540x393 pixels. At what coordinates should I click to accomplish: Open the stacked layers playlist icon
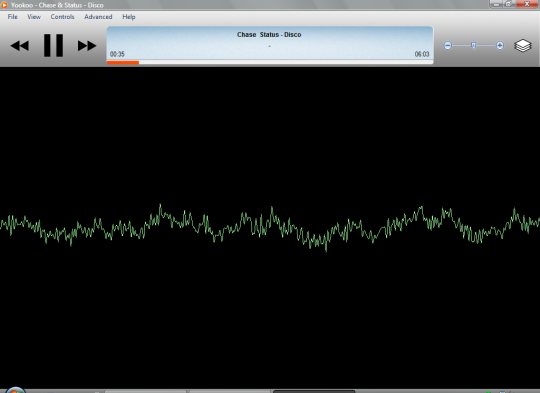523,45
